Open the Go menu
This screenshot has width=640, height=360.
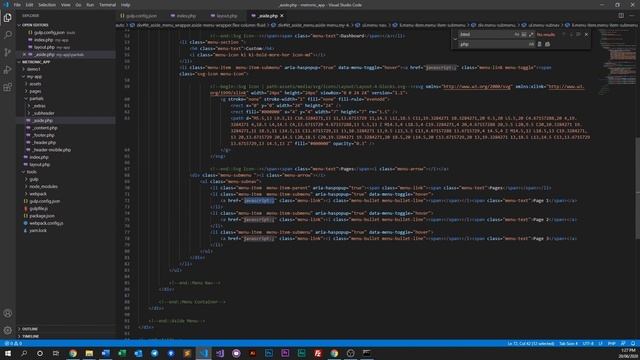coord(78,5)
